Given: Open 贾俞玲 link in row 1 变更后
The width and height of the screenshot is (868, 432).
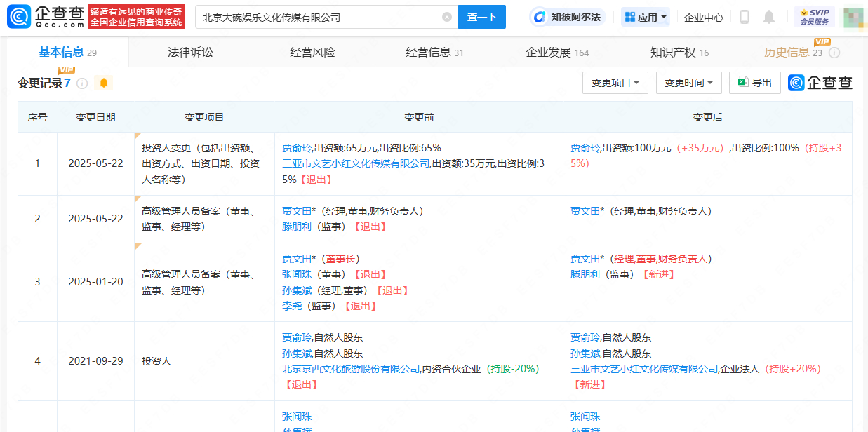Looking at the screenshot, I should pos(585,148).
